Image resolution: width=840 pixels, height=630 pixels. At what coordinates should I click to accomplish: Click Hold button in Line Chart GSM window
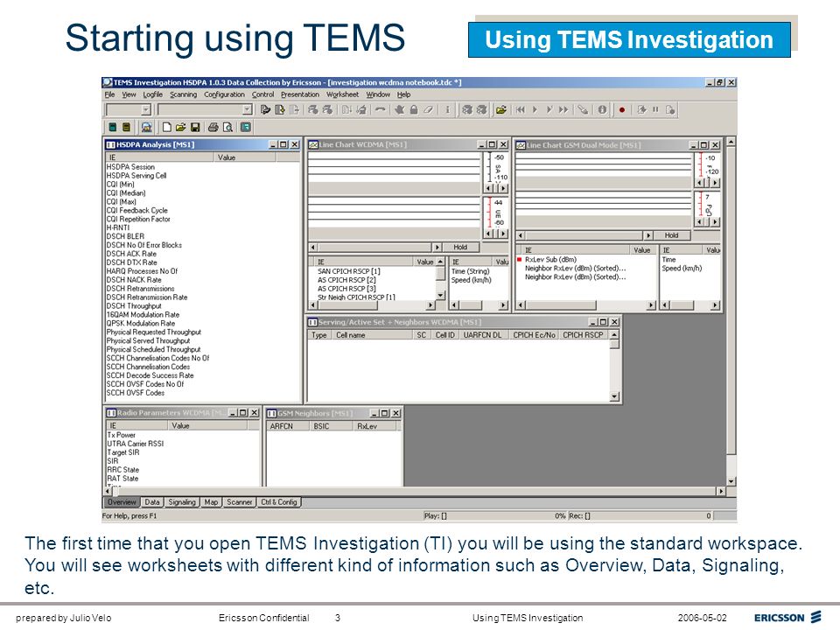click(x=671, y=235)
